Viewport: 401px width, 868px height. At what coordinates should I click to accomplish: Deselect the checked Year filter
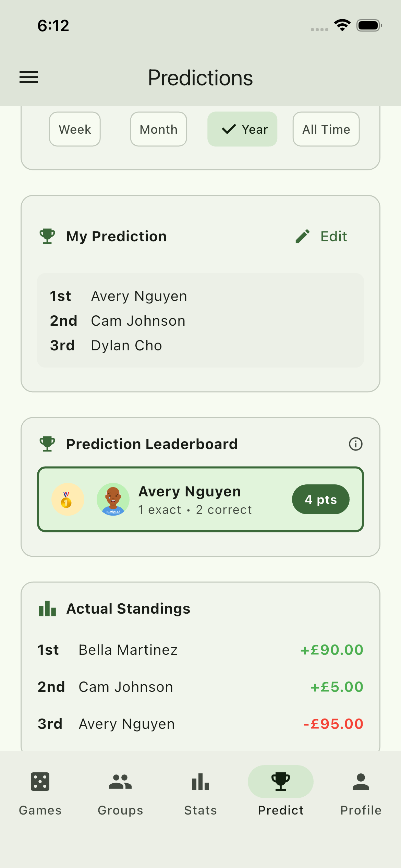pos(242,129)
